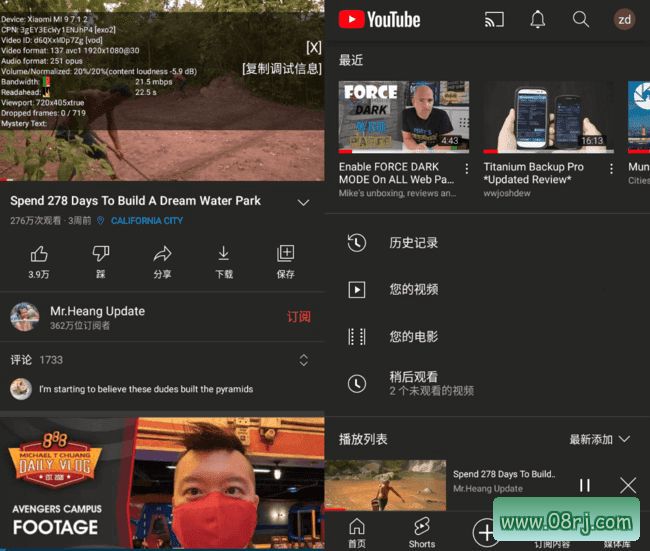Viewport: 650px width, 551px height.
Task: Open the commenter's avatar
Action: pyautogui.click(x=21, y=389)
